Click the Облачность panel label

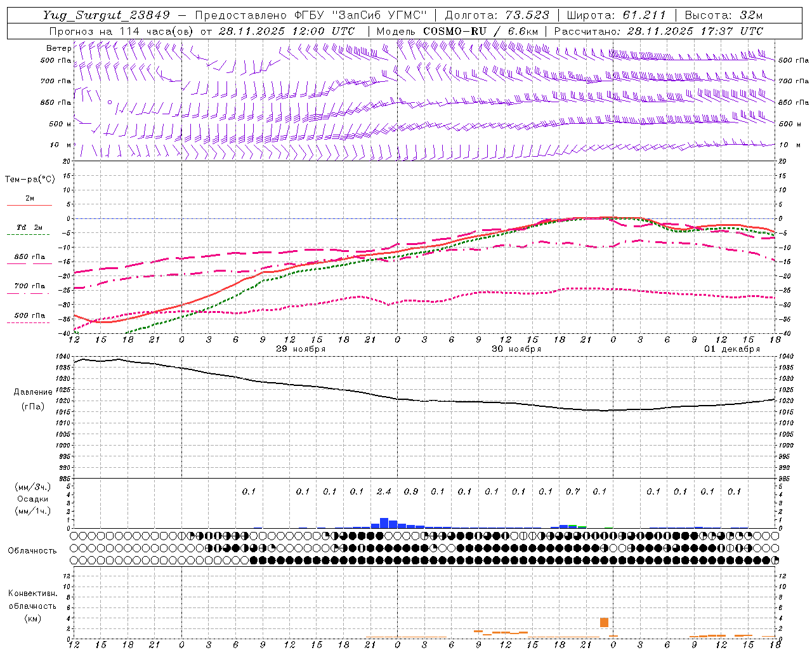(x=32, y=551)
